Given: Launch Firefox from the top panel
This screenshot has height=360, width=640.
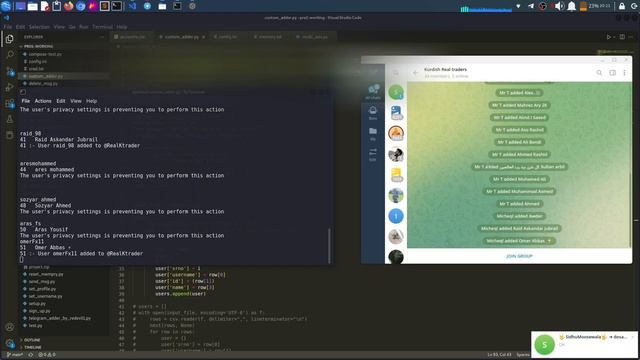Looking at the screenshot, I should (68, 6).
